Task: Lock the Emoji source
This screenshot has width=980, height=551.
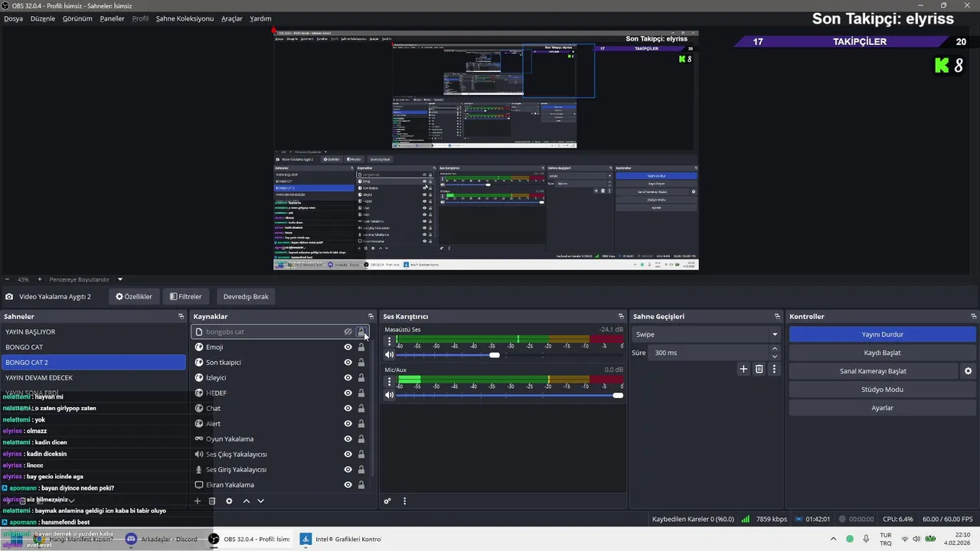Action: [361, 347]
